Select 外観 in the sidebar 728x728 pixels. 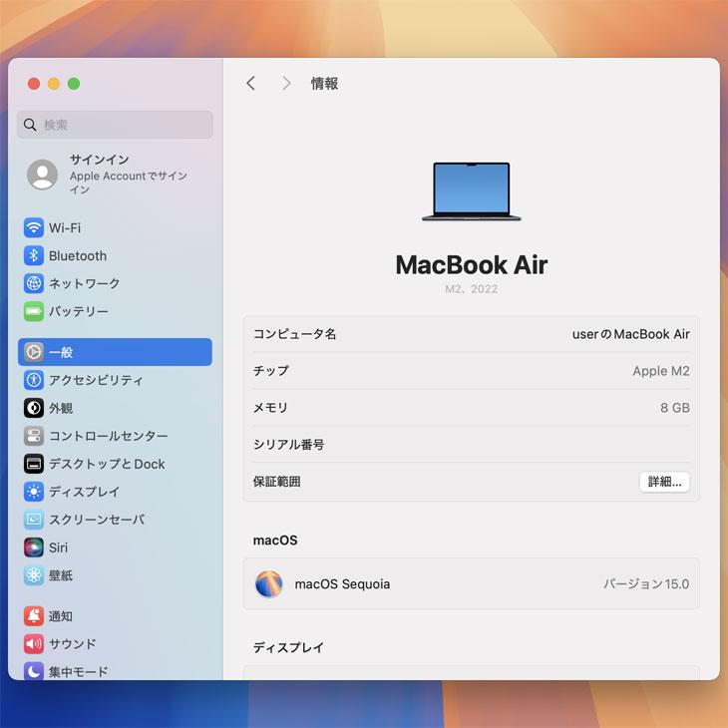tap(61, 408)
